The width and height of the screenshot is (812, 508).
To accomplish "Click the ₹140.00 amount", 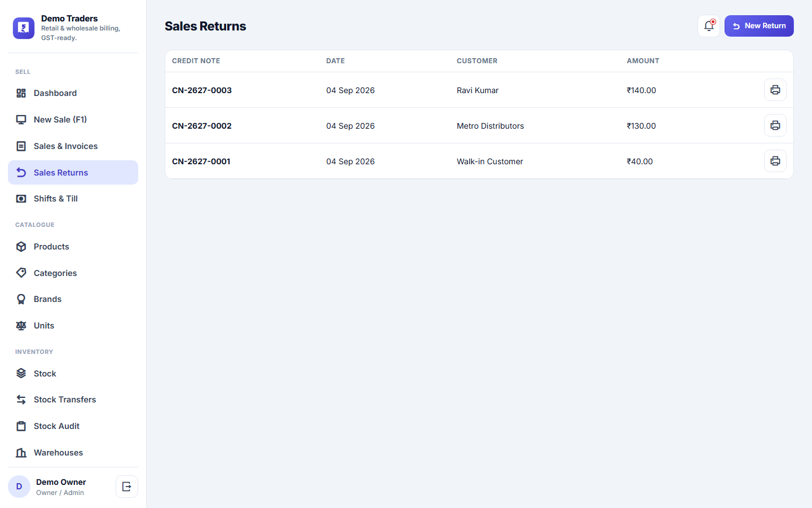I will (641, 90).
